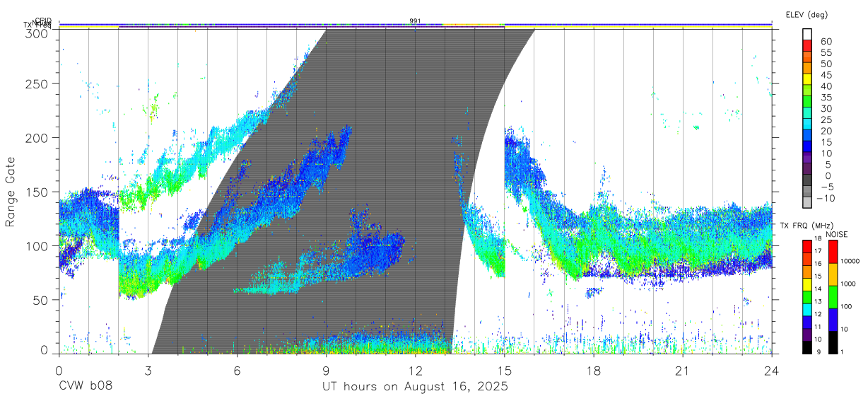The width and height of the screenshot is (868, 401).
Task: Click the '3' tick label on the UT hours axis
Action: (148, 371)
